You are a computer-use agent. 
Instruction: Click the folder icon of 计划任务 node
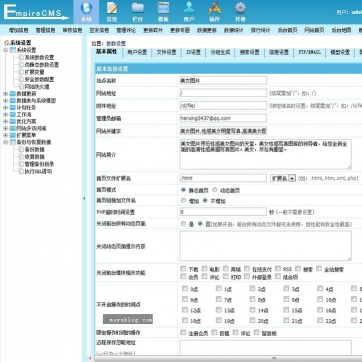(13, 107)
